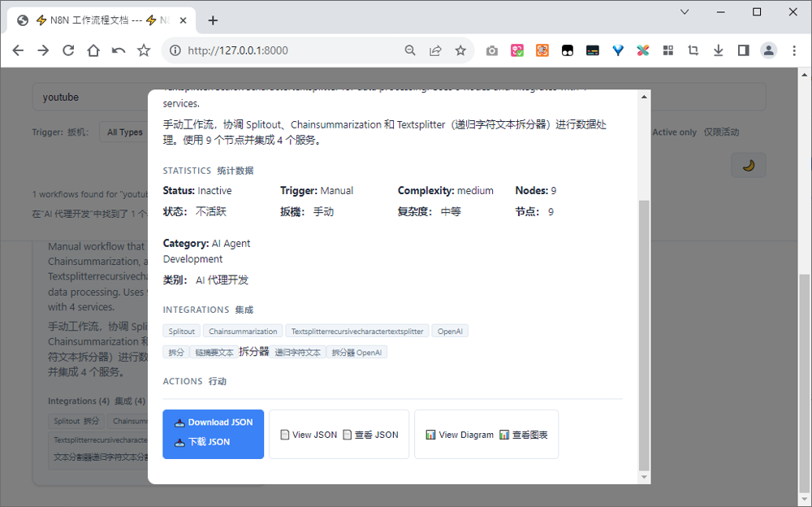Toggle the Active only filter
Viewport: 812px width, 507px height.
tap(674, 132)
